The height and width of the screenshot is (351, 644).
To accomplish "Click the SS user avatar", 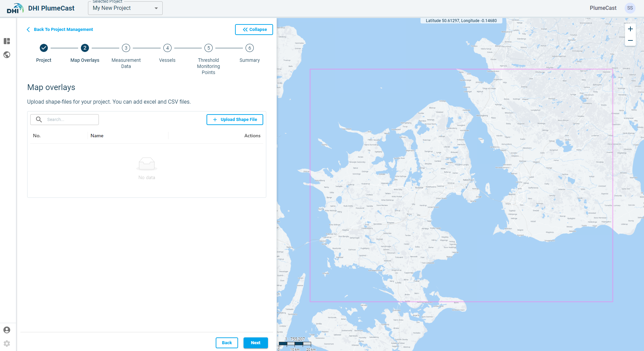I will click(630, 8).
